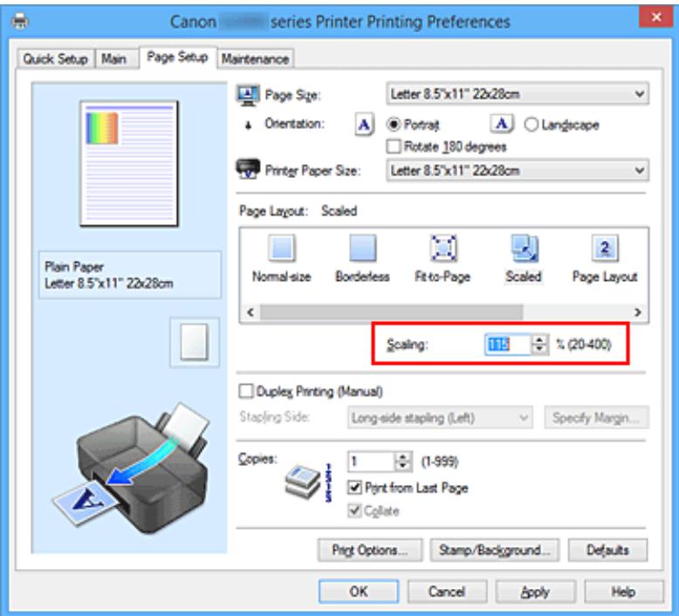Click the layout list left scroll arrow

tap(250, 312)
